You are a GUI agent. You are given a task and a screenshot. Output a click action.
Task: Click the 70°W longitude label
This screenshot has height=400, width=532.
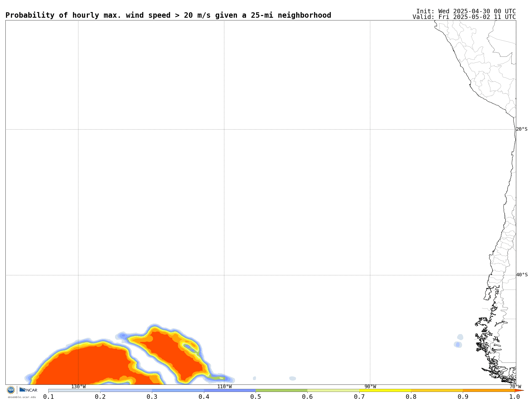515,387
